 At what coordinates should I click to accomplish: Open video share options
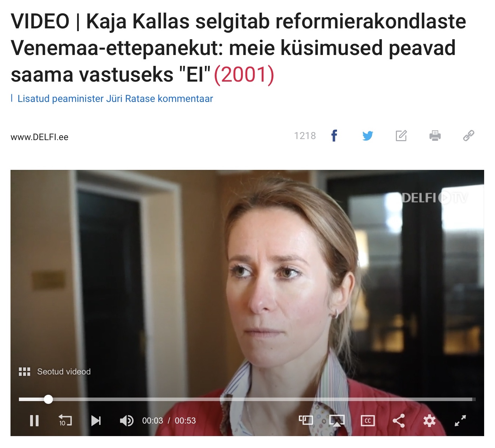pos(399,421)
